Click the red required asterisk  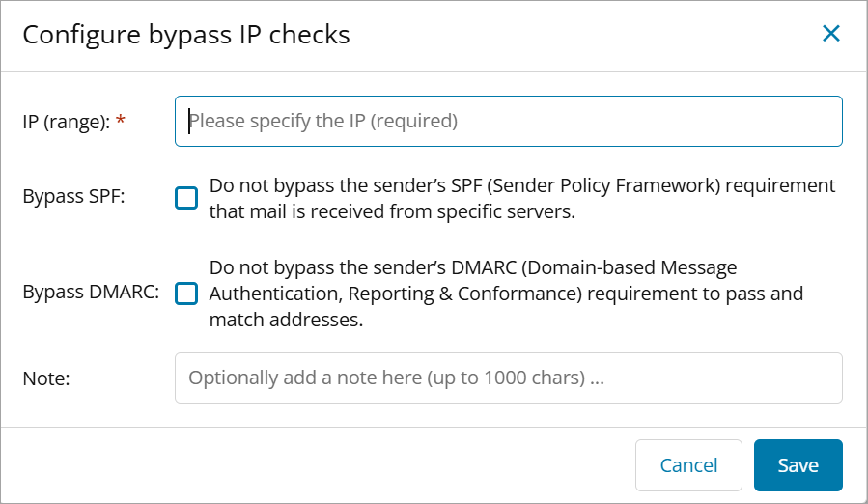click(x=120, y=120)
